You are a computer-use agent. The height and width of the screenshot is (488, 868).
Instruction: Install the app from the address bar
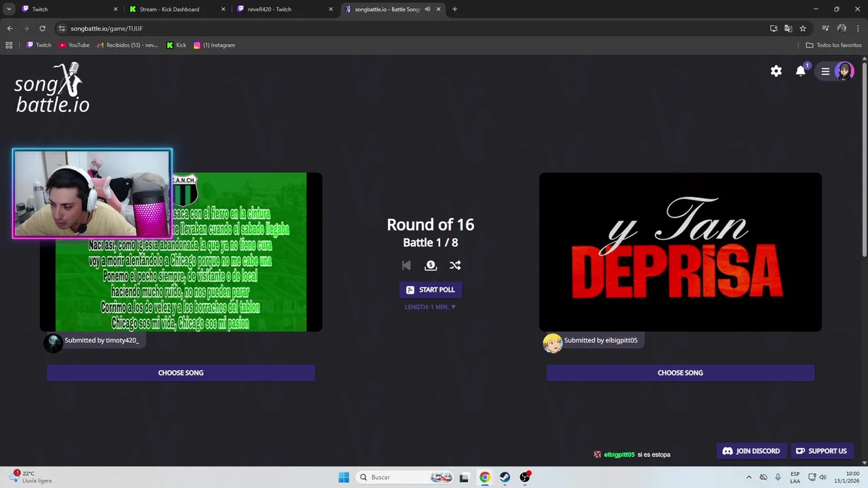click(x=774, y=28)
